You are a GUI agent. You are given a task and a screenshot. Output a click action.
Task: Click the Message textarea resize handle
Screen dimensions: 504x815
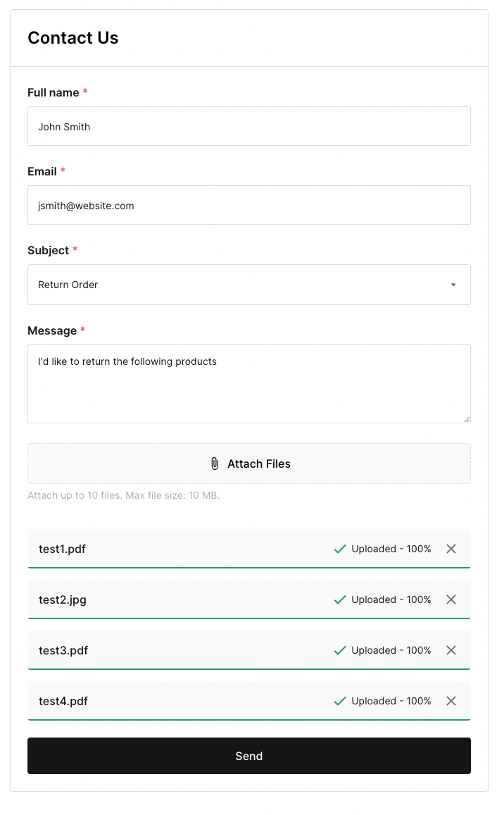click(467, 419)
